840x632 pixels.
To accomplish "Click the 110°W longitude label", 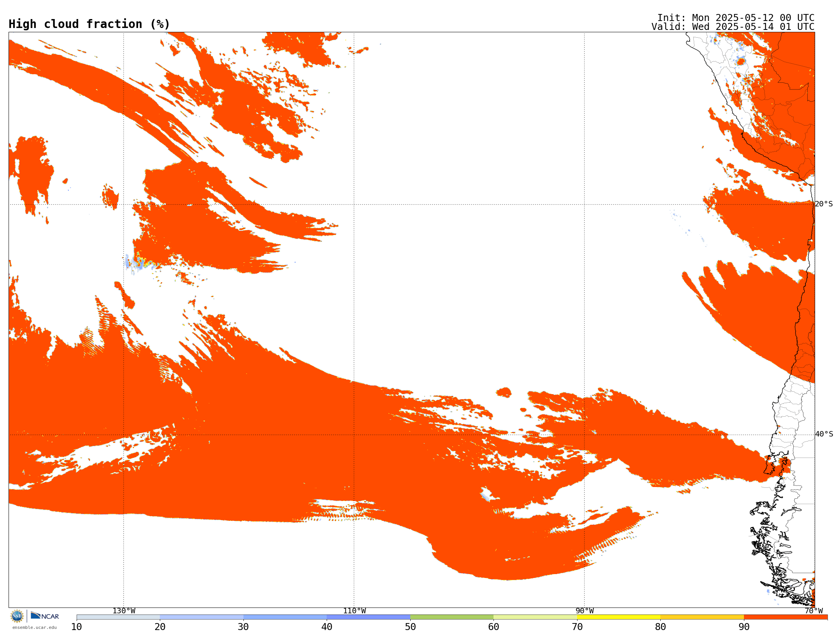I will click(x=354, y=611).
